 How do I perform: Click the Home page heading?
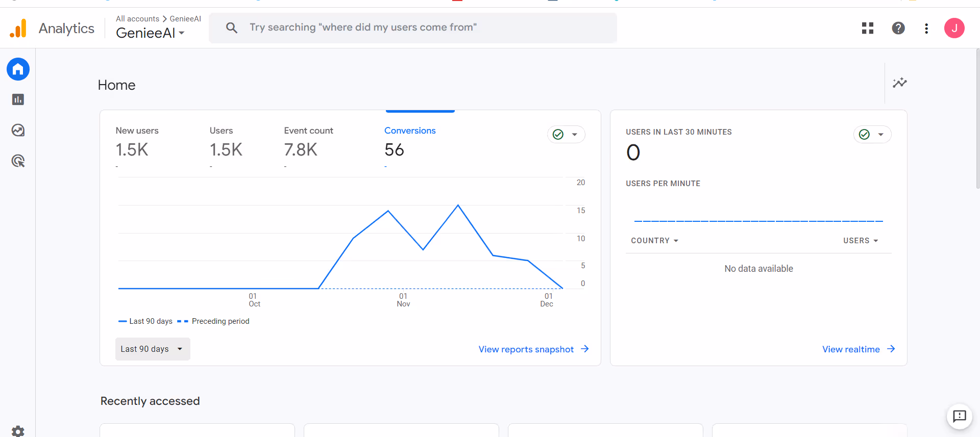coord(116,85)
